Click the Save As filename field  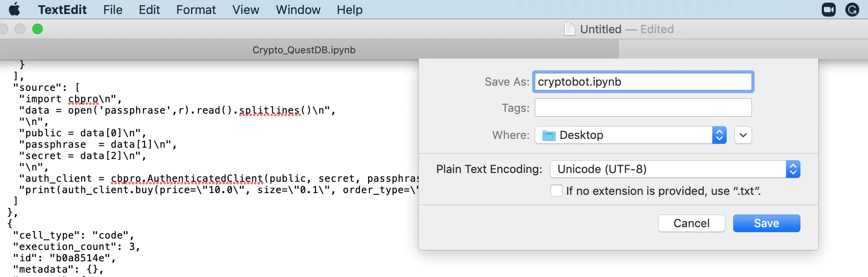(643, 82)
